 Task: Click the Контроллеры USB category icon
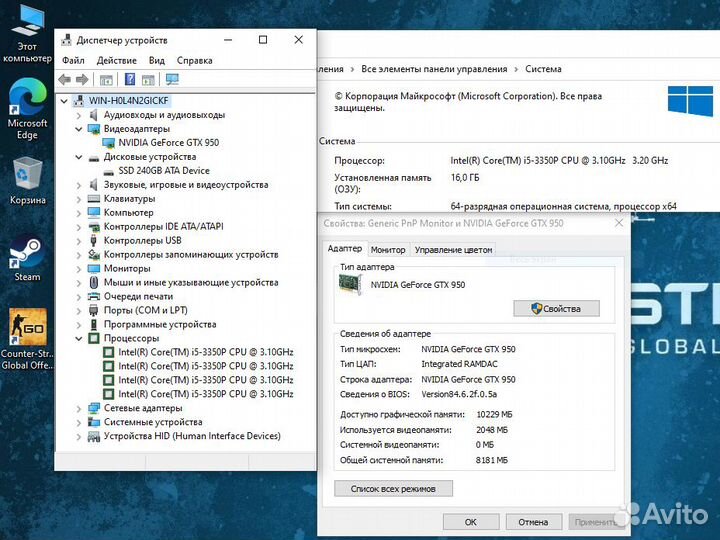(94, 240)
